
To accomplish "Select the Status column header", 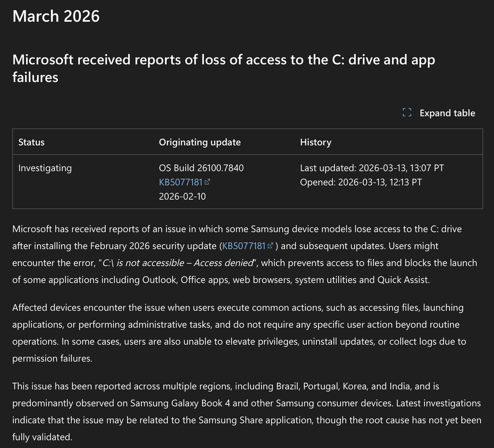I will (31, 142).
